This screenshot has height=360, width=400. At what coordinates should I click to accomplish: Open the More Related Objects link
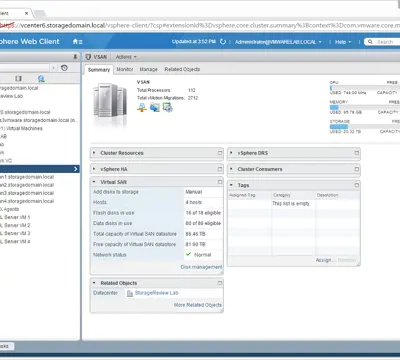point(198,305)
